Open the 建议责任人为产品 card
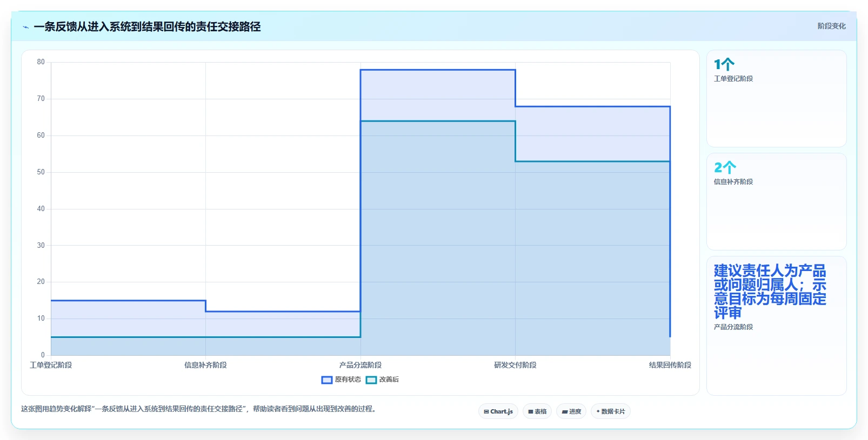The width and height of the screenshot is (868, 440). click(777, 326)
